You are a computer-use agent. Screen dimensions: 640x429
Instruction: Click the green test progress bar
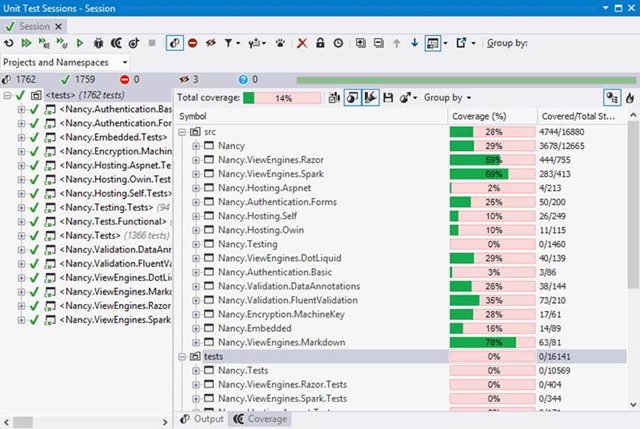(x=466, y=80)
